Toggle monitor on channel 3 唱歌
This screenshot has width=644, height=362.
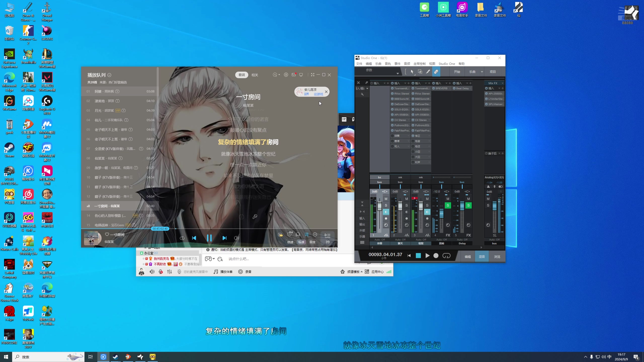point(427,212)
